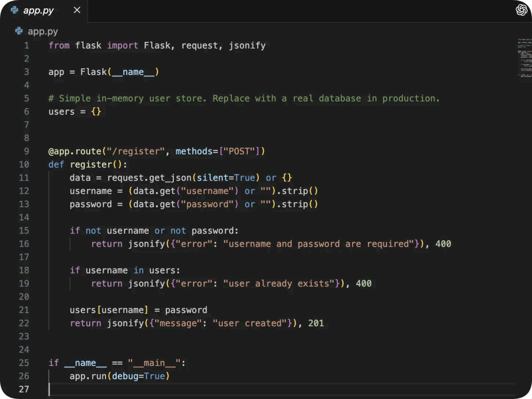Click app.py in the breadcrumb bar
This screenshot has height=399, width=532.
(43, 32)
